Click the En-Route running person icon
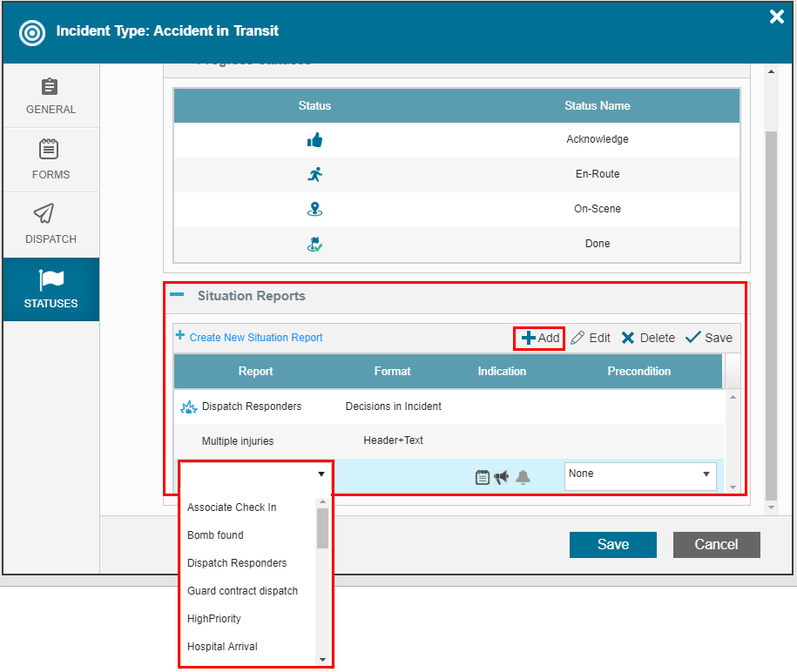Image resolution: width=797 pixels, height=672 pixels. (x=314, y=174)
